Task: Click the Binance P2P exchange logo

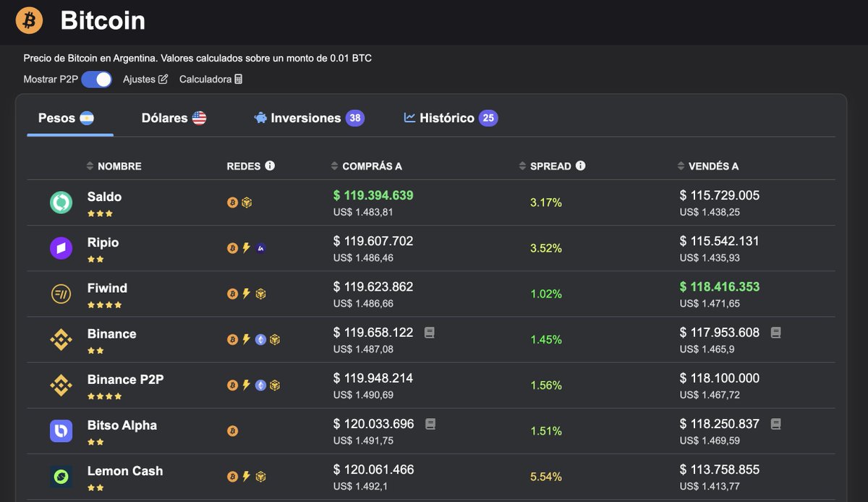Action: [x=61, y=385]
